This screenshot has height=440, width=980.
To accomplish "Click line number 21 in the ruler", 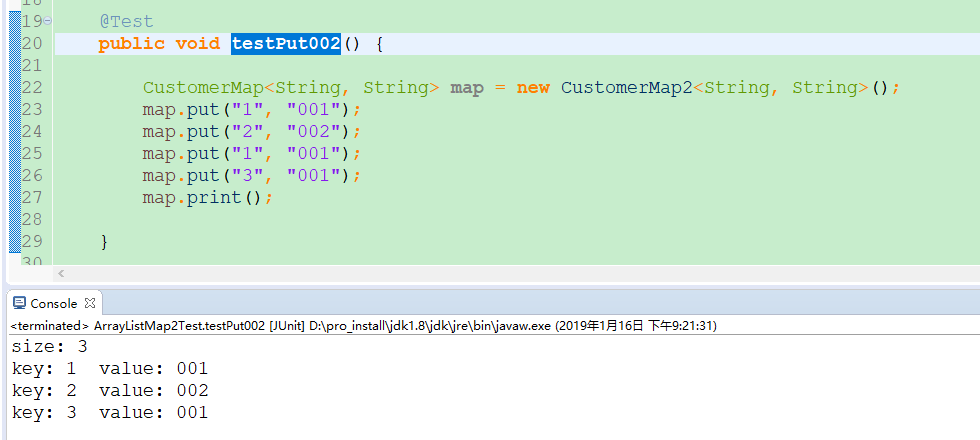I will 32,66.
